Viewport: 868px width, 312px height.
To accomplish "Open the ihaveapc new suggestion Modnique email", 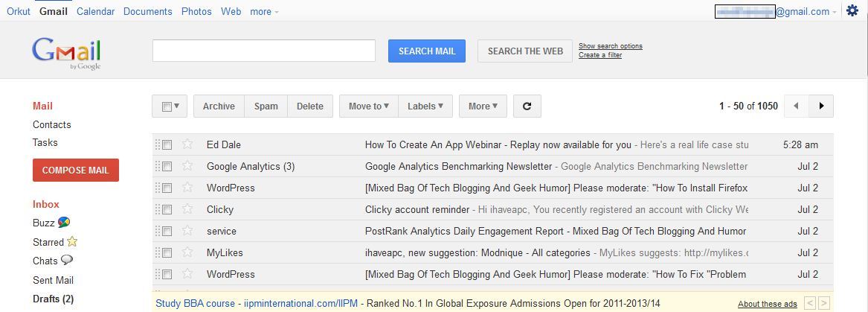I will [x=492, y=252].
